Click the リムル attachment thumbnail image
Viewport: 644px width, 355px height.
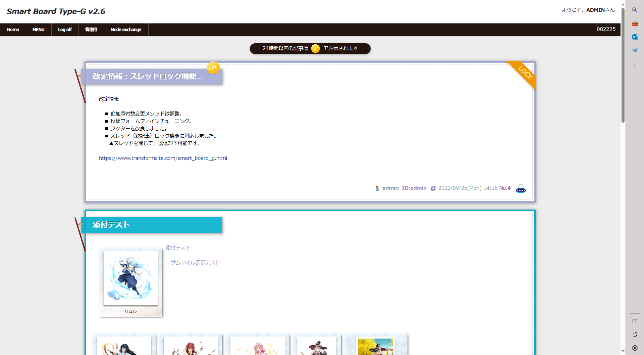131,278
